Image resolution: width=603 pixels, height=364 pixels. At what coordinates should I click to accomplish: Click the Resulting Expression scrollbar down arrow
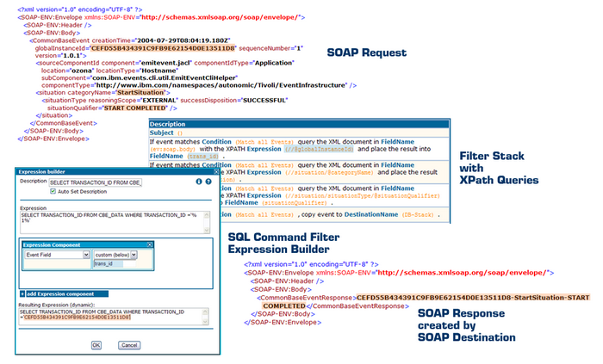click(205, 323)
